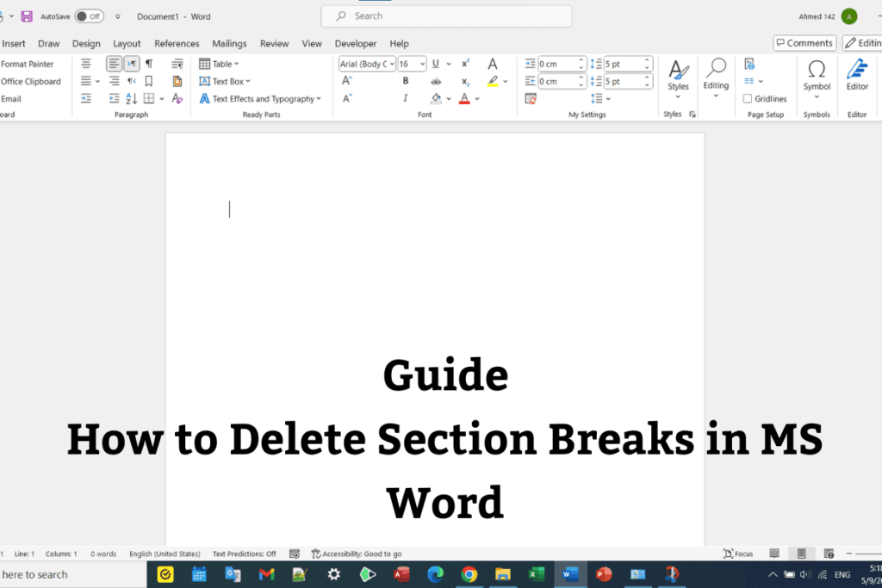The height and width of the screenshot is (588, 882).
Task: Toggle superscript formatting in the Font group
Action: click(465, 63)
